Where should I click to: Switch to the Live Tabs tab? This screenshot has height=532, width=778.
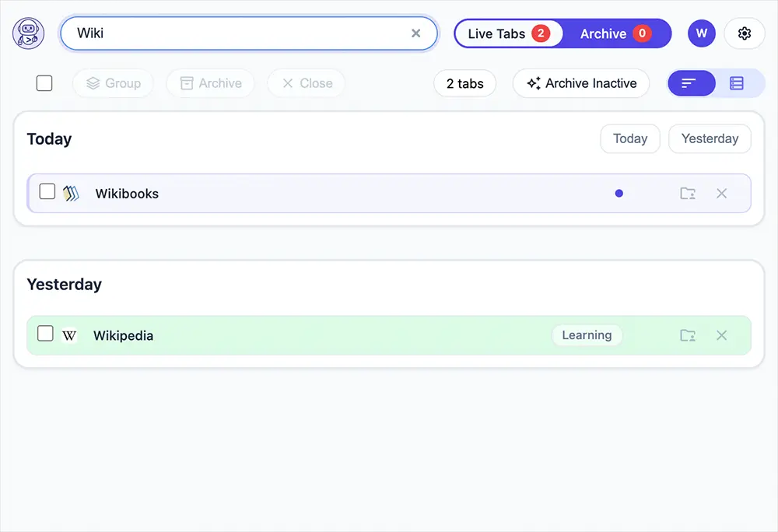(x=509, y=33)
